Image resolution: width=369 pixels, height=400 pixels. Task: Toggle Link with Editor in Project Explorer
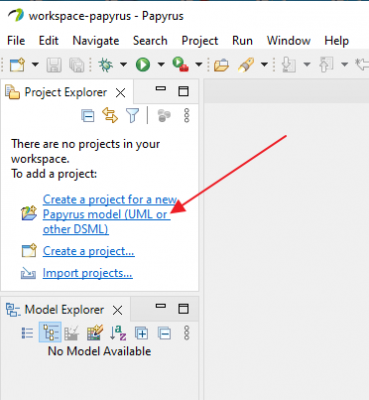[x=110, y=115]
